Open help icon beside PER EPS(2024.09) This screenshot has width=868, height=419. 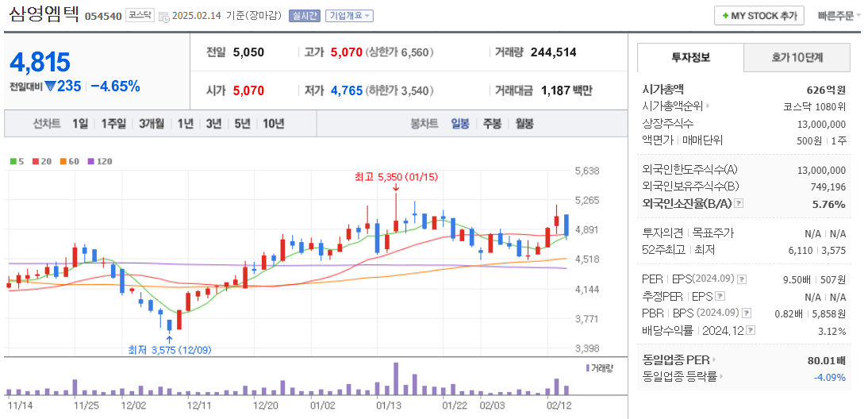click(x=743, y=279)
